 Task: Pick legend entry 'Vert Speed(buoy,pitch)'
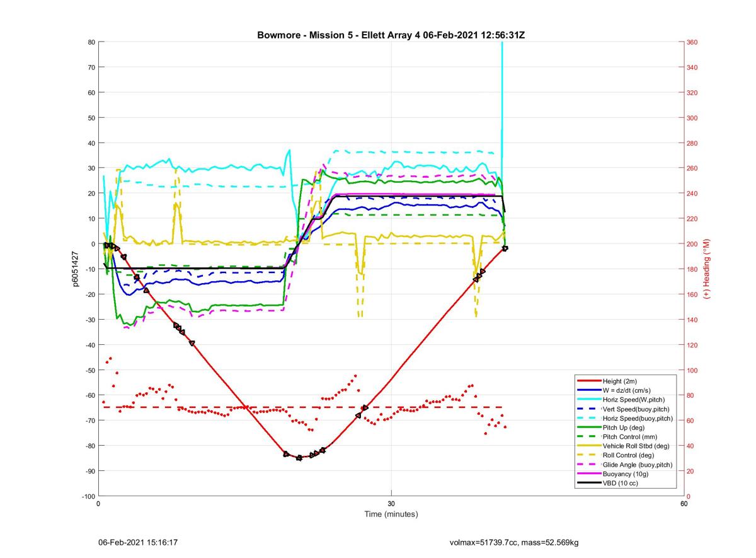[x=636, y=409]
